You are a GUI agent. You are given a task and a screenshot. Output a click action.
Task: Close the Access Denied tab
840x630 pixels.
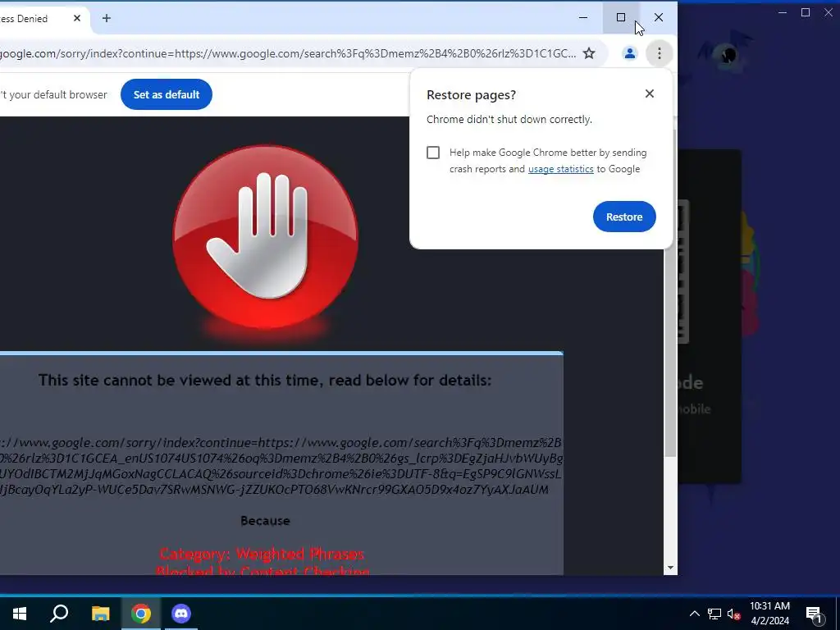coord(76,18)
